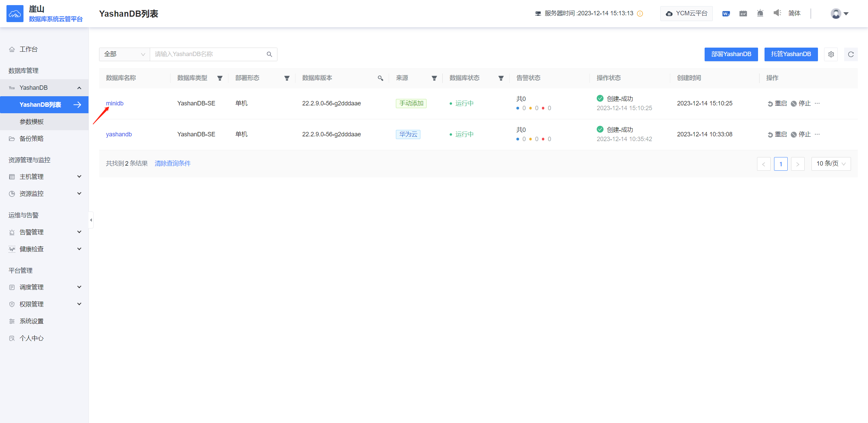Open the 10 条/页 page size dropdown
Viewport: 868px width, 423px height.
(831, 164)
